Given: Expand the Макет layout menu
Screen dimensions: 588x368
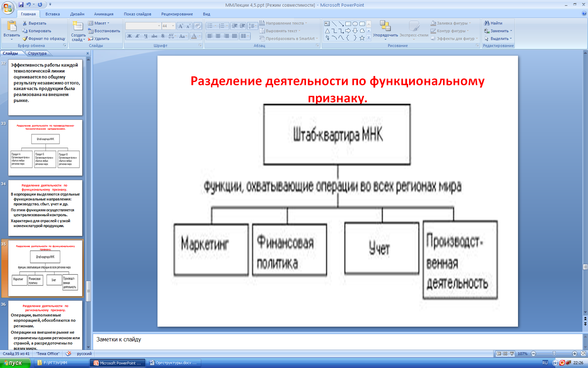Looking at the screenshot, I should (x=99, y=23).
